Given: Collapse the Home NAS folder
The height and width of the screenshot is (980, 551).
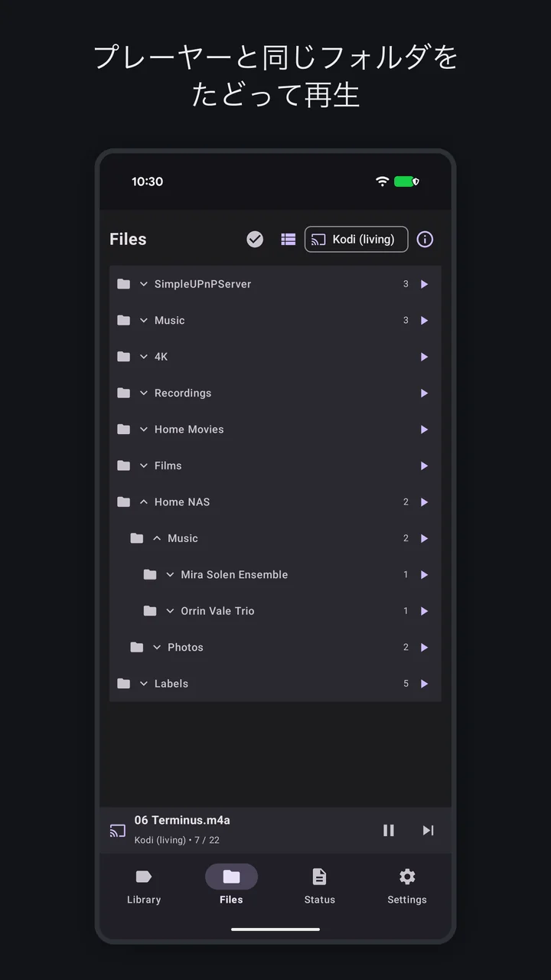Looking at the screenshot, I should [x=144, y=502].
